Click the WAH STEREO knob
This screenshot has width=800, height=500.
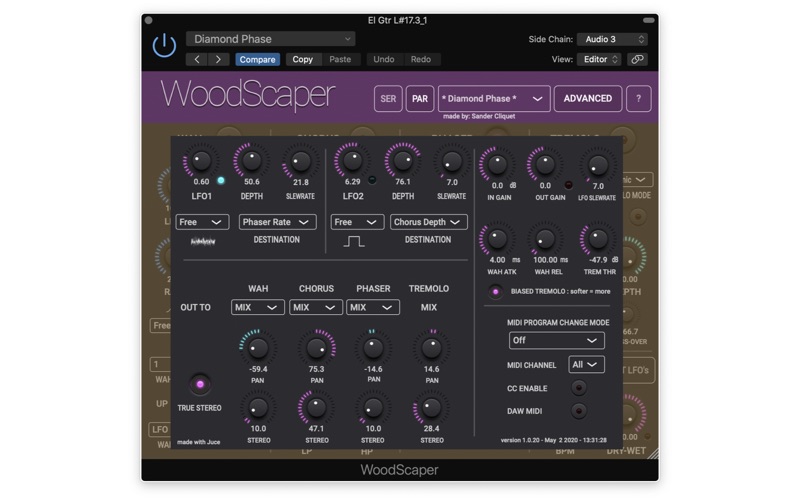258,408
